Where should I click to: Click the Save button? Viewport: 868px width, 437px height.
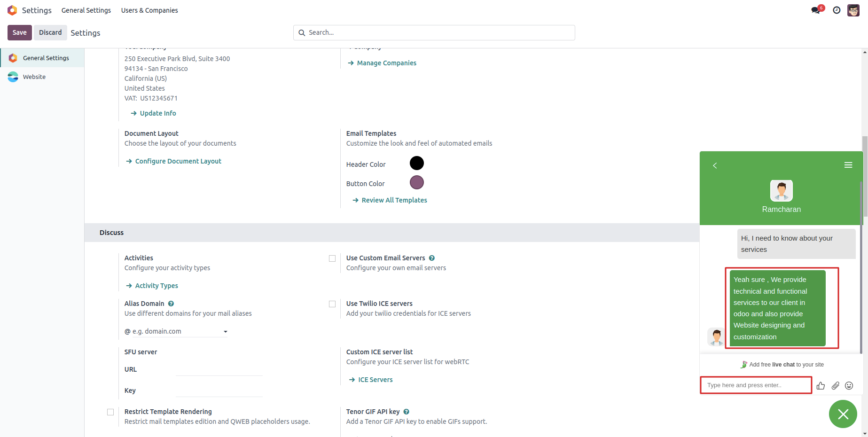(x=20, y=32)
